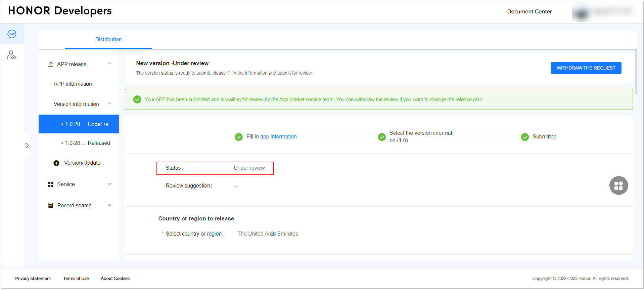Collapse the APP release section
644x290 pixels.
(x=109, y=64)
